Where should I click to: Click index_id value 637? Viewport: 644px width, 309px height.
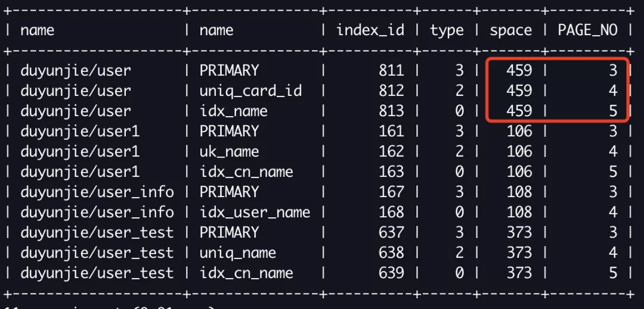(391, 232)
